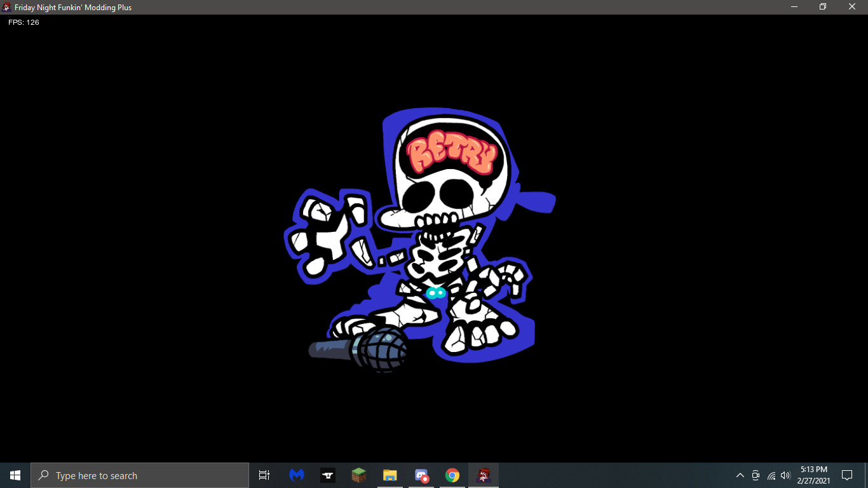Screen dimensions: 868x488
Task: Toggle the Wi-Fi network tray icon
Action: [x=770, y=475]
